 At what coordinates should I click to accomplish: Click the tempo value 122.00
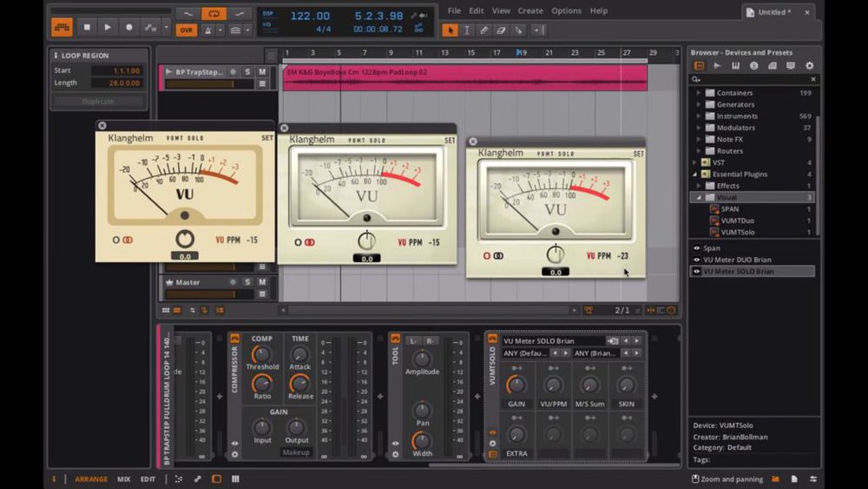point(310,16)
